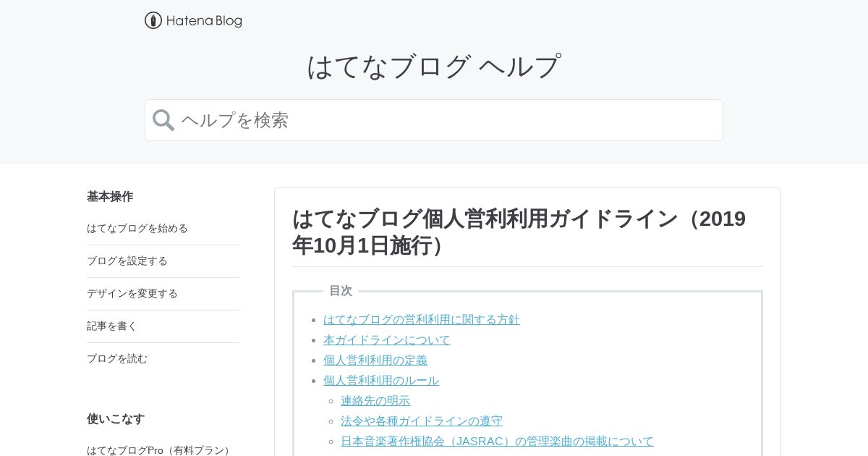
Task: Jump to 連絡先の明示 subsection
Action: [x=375, y=400]
